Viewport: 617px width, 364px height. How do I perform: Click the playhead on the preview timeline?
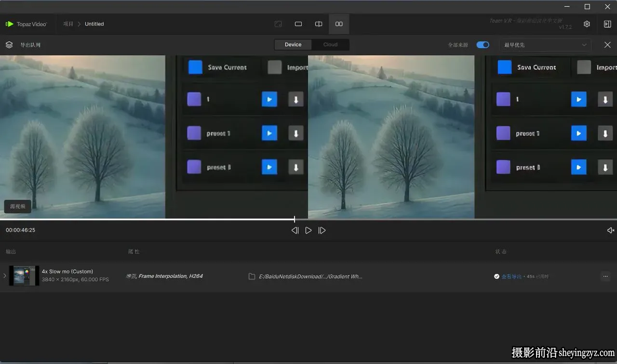[x=295, y=219]
